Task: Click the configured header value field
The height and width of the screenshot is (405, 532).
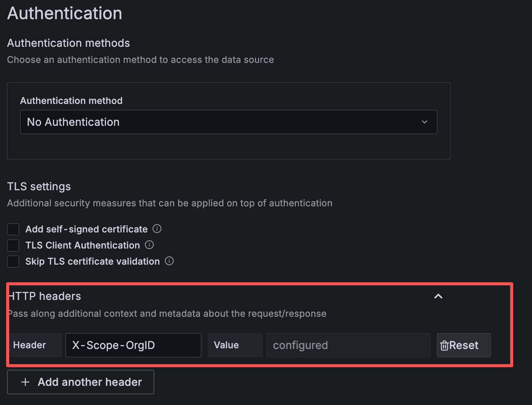Action: tap(348, 345)
